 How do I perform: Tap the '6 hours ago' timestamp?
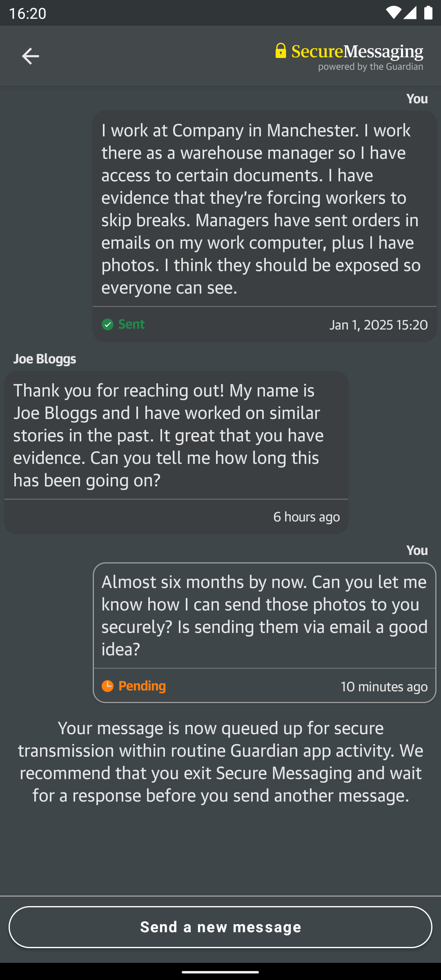click(x=306, y=517)
